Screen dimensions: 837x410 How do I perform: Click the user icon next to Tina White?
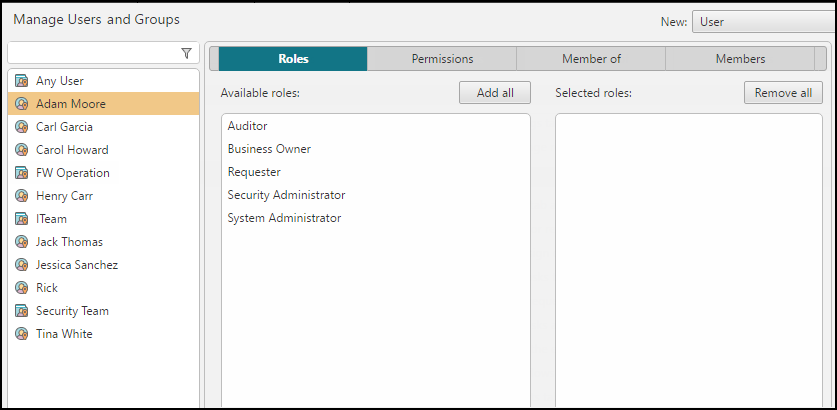pos(22,334)
